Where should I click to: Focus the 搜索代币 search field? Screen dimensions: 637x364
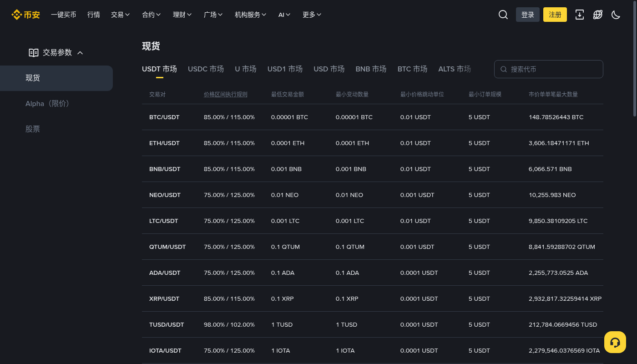(549, 69)
